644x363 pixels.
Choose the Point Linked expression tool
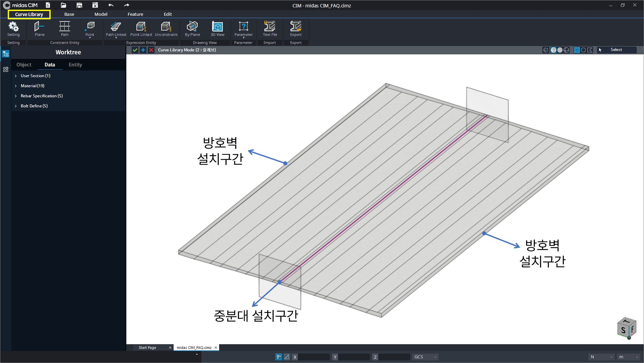(141, 29)
